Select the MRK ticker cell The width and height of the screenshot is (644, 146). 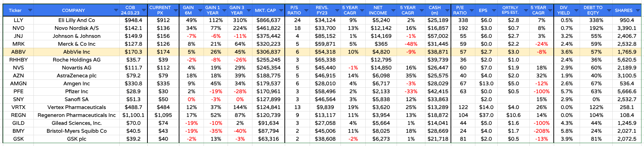click(x=18, y=44)
